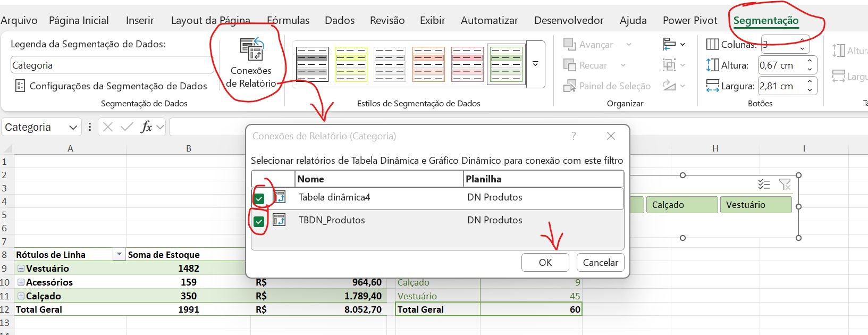
Task: Open the Arquivo tab
Action: (19, 20)
